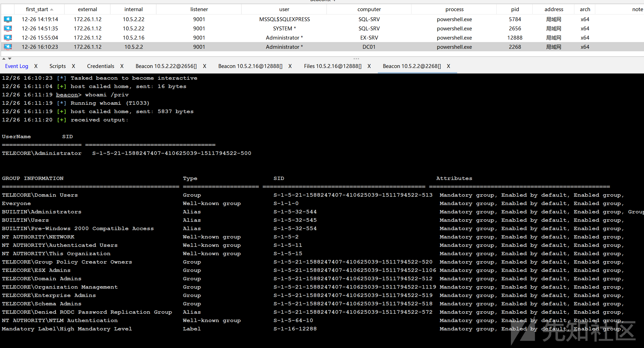644x348 pixels.
Task: Select beacon icon for MSSQL$SQLEXPRESS row
Action: coord(8,19)
